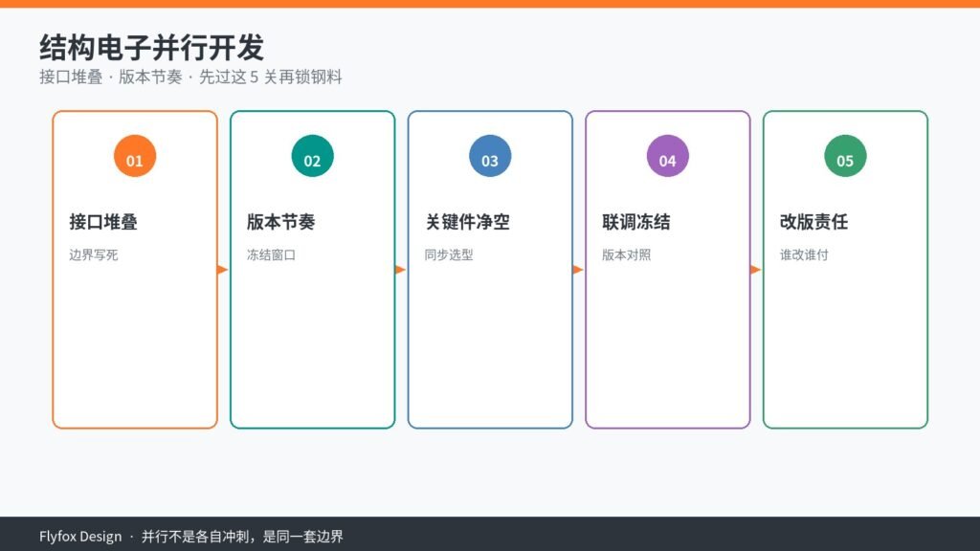
Task: Click the teal 02 step circle
Action: tap(313, 156)
